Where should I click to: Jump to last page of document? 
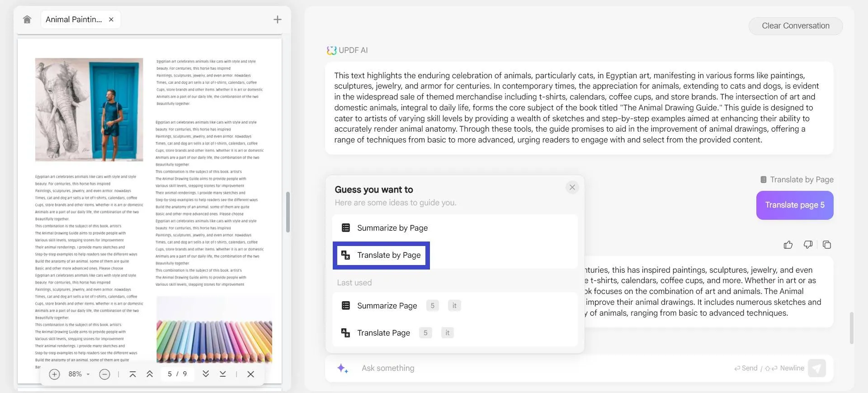223,374
